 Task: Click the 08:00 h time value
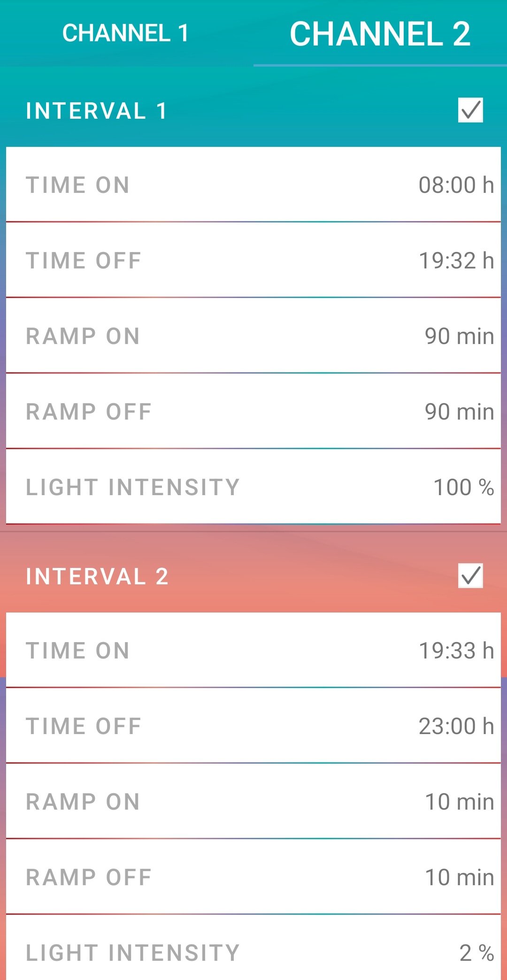pos(456,185)
